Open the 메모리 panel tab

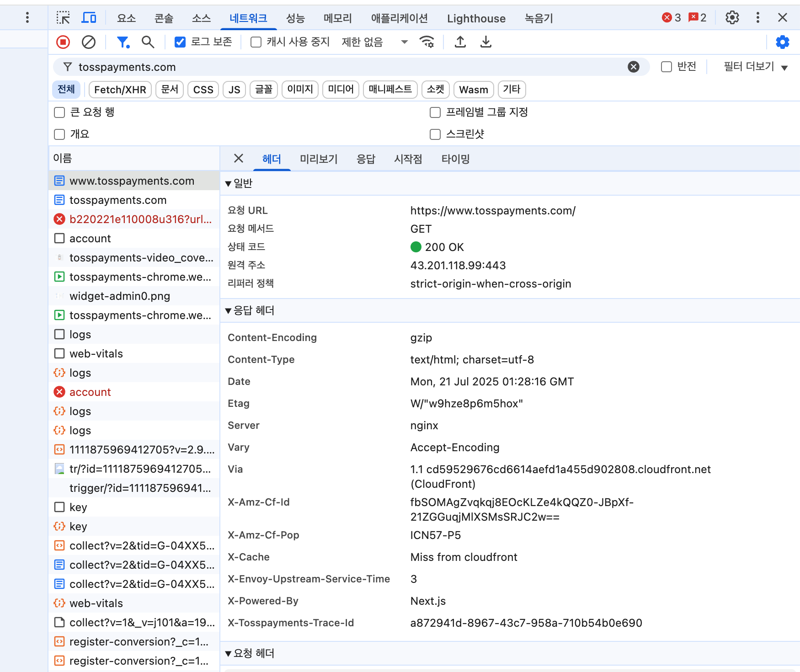(338, 18)
